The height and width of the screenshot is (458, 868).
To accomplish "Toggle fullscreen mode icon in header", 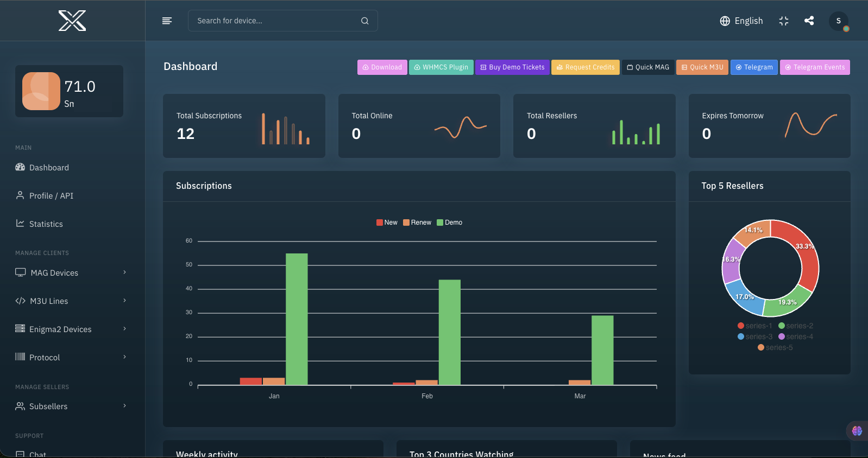I will click(x=783, y=21).
